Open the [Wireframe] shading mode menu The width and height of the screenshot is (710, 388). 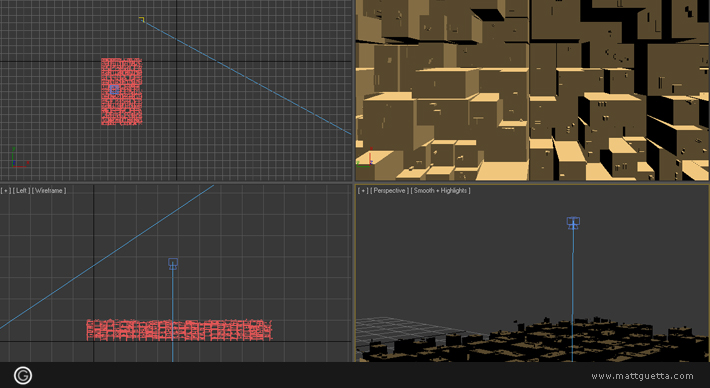pyautogui.click(x=49, y=191)
